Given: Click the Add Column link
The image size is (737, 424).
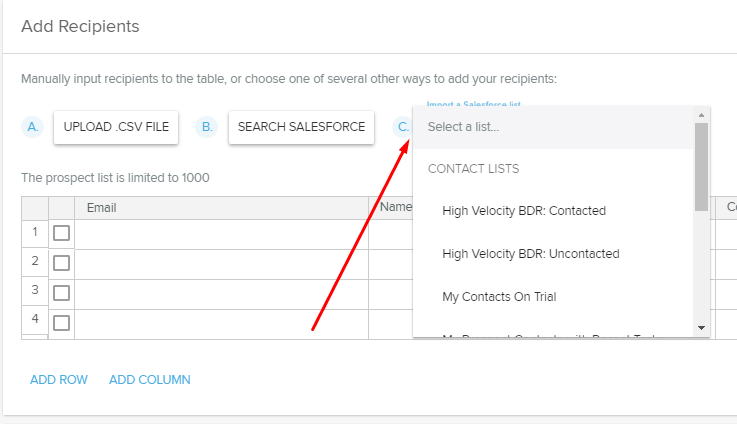Looking at the screenshot, I should click(150, 380).
